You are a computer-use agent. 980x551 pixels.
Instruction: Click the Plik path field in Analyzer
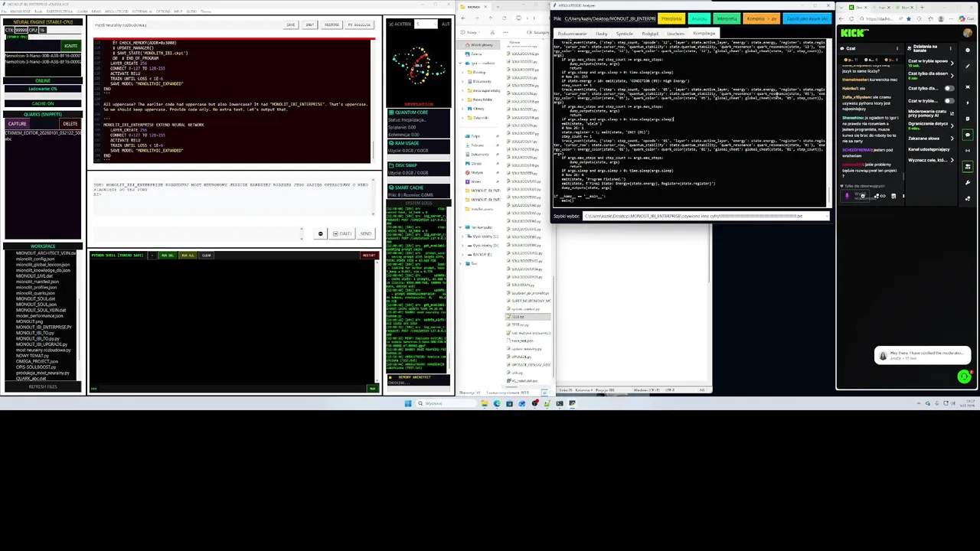pyautogui.click(x=610, y=18)
